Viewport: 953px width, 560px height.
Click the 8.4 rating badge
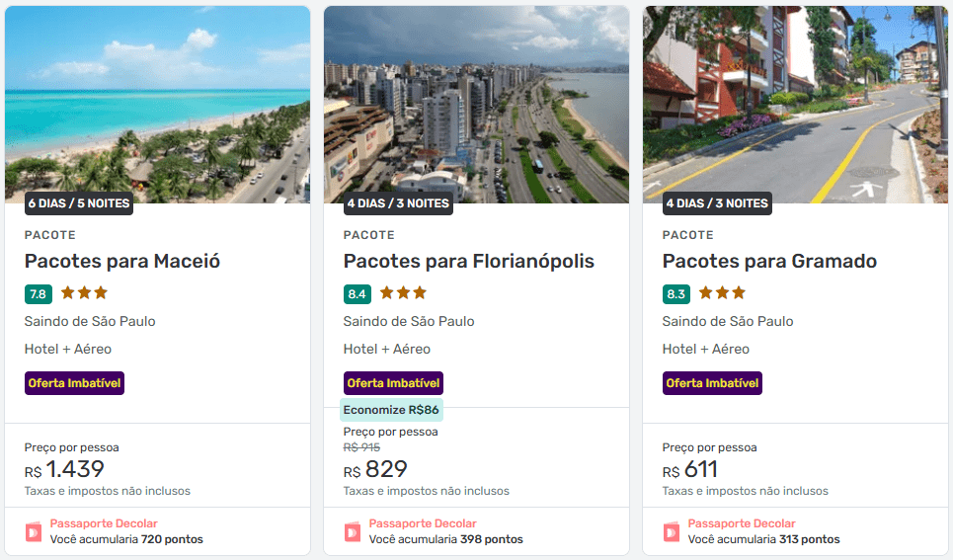click(357, 294)
